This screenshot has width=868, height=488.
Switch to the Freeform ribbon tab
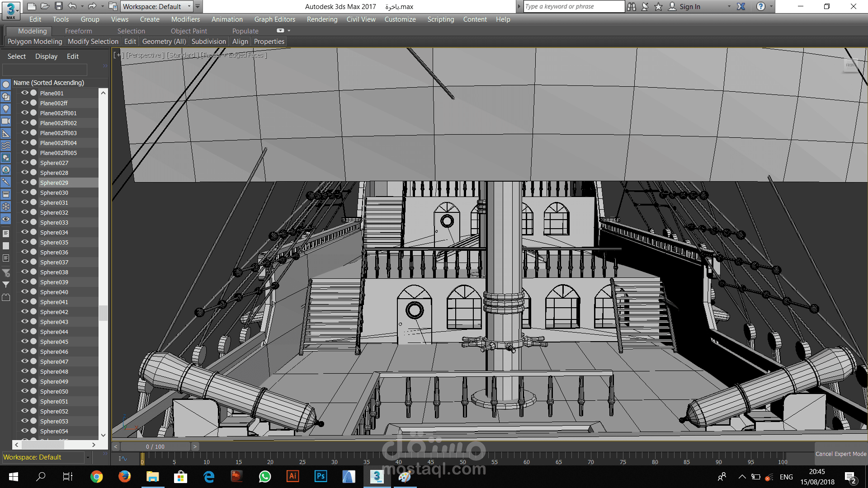click(x=78, y=31)
